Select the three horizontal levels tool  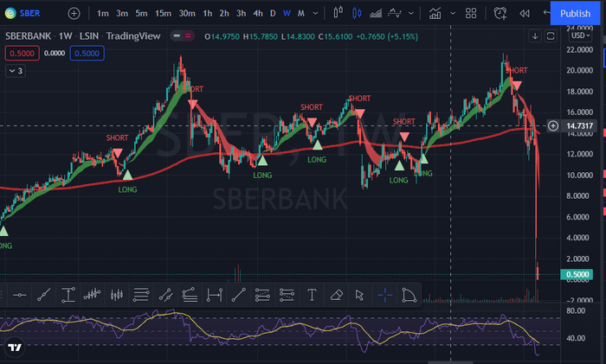[x=141, y=296]
